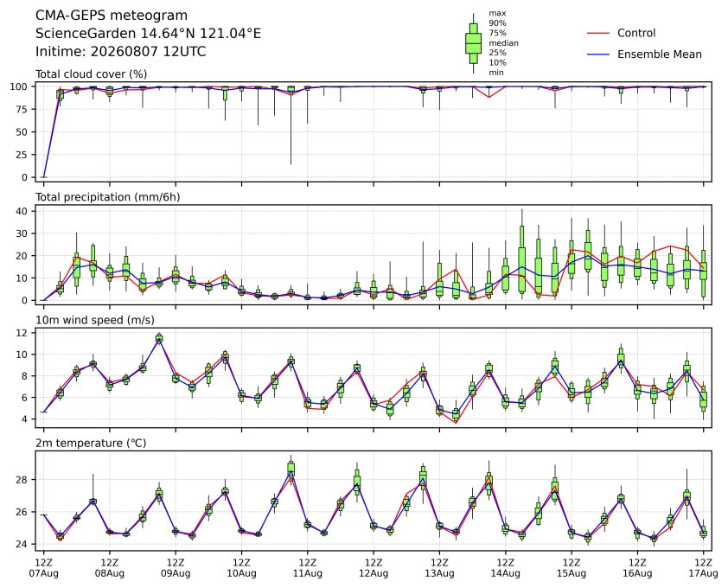Viewport: 728px width, 588px height.
Task: Click the '26' tick on temperature axis
Action: [x=22, y=512]
